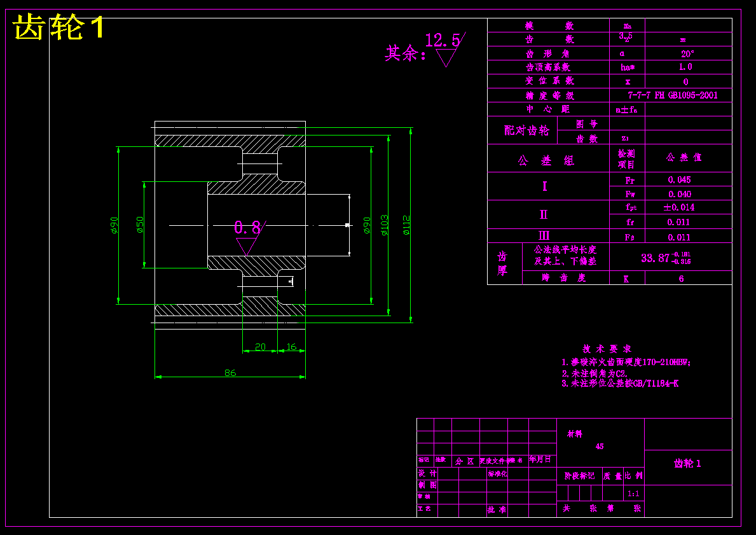Click the '阶段标记' cell

tap(579, 476)
